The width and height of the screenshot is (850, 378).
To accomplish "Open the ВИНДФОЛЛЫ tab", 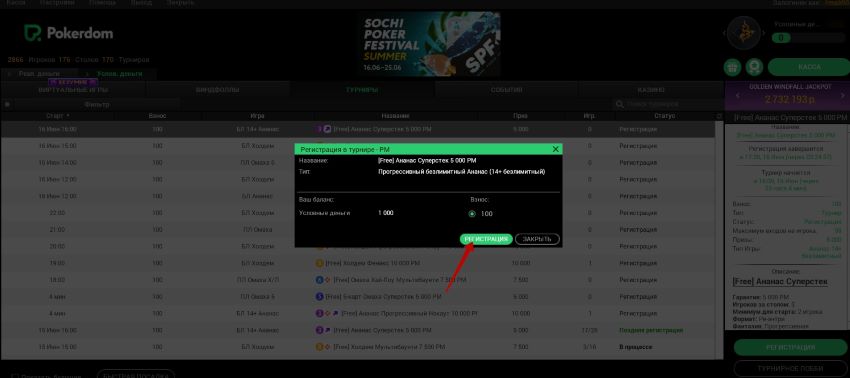I will tap(217, 90).
